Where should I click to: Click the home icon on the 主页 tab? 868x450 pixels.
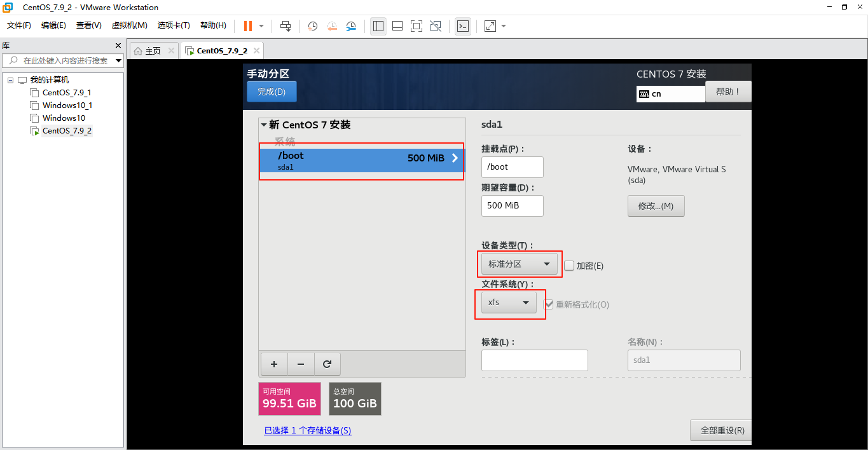pos(138,51)
